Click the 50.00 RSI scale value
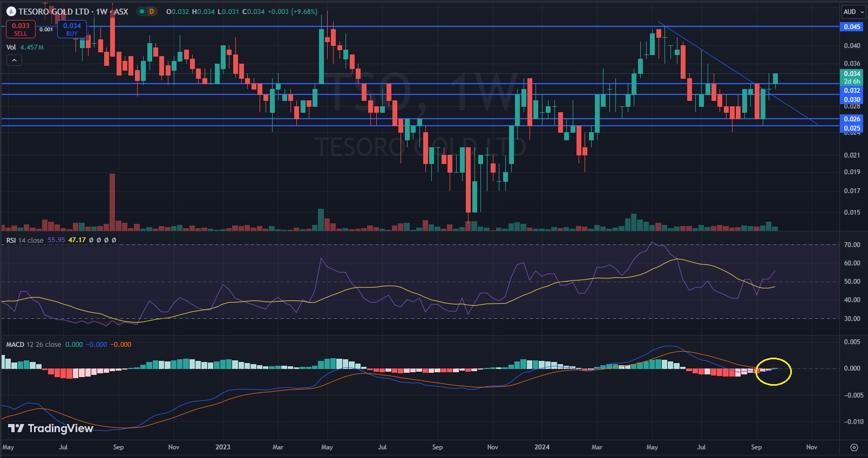The height and width of the screenshot is (458, 868). pos(852,282)
